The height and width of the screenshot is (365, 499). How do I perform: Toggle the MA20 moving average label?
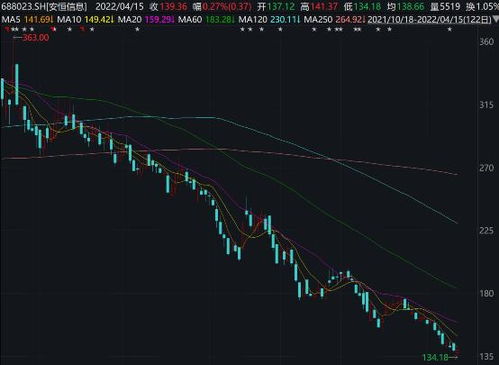(130, 20)
